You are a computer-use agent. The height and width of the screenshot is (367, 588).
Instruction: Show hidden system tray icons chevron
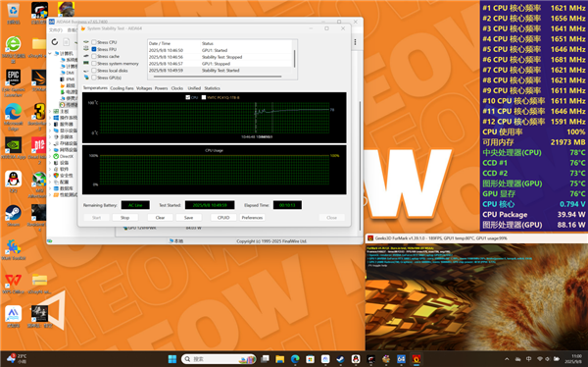[507, 359]
